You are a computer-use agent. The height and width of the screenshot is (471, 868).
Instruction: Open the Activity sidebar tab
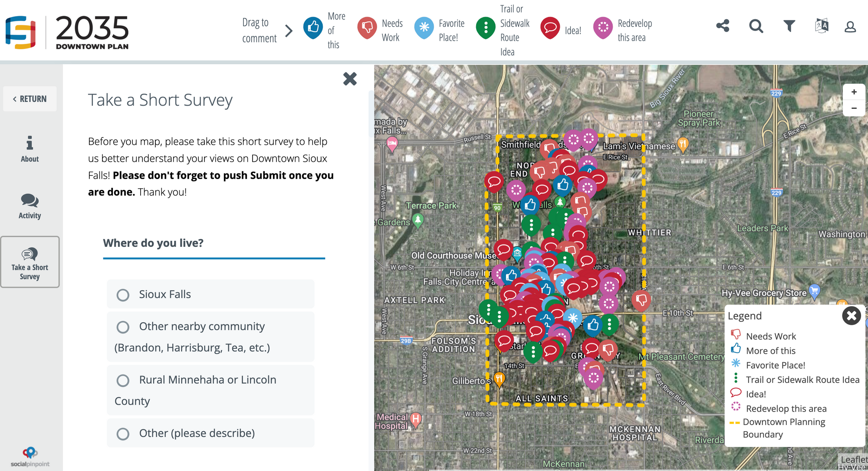[30, 206]
